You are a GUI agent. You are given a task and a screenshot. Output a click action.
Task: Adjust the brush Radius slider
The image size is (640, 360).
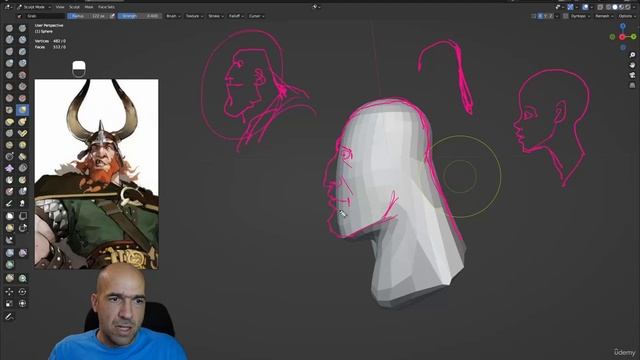click(88, 16)
